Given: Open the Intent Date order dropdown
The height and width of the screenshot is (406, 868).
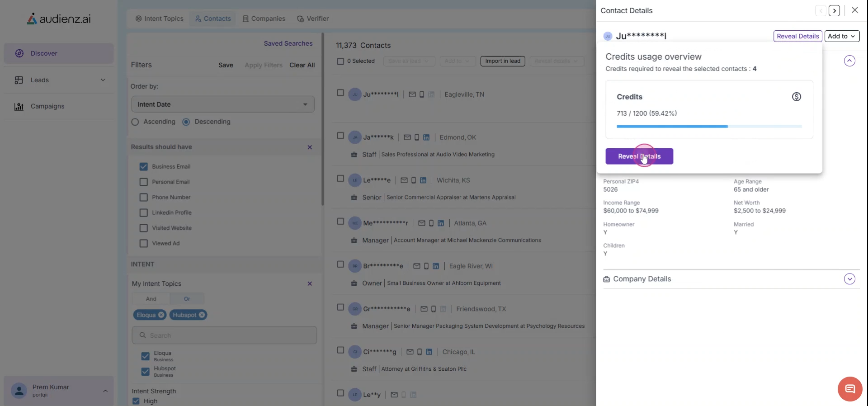Looking at the screenshot, I should [223, 104].
